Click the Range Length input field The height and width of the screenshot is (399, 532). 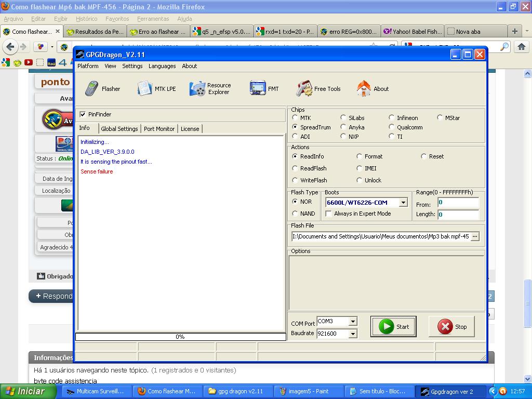coord(458,215)
